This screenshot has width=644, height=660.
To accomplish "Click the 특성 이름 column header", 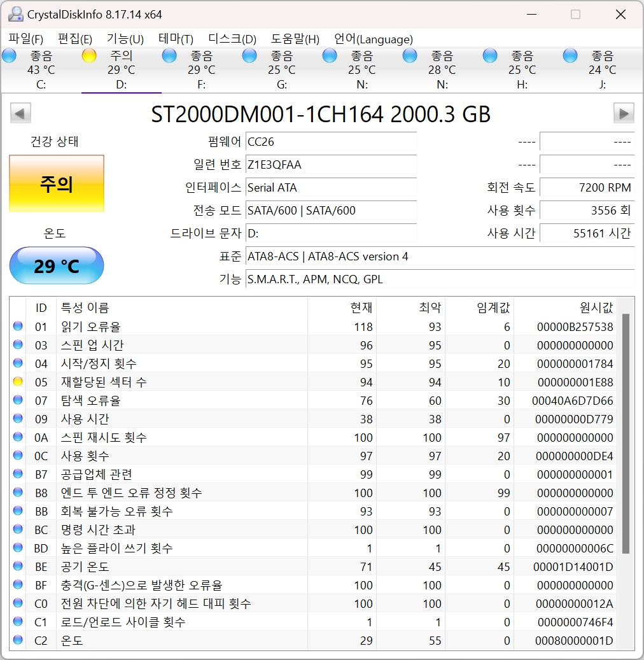I will click(x=182, y=307).
